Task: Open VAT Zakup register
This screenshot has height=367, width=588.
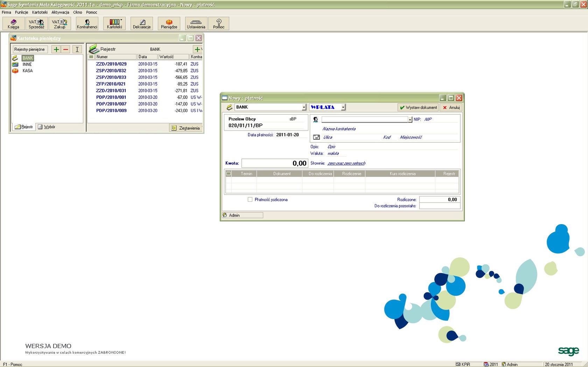Action: (x=59, y=23)
